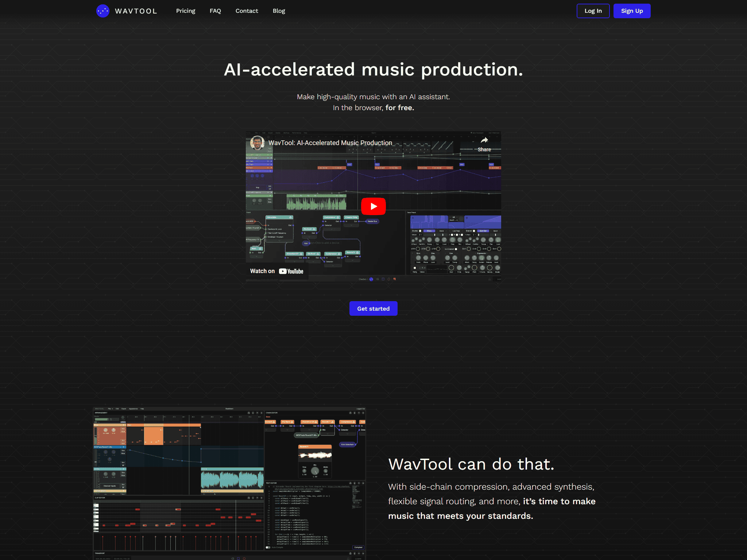Click the WavTool circular logo icon
Viewport: 747px width, 560px height.
[103, 11]
